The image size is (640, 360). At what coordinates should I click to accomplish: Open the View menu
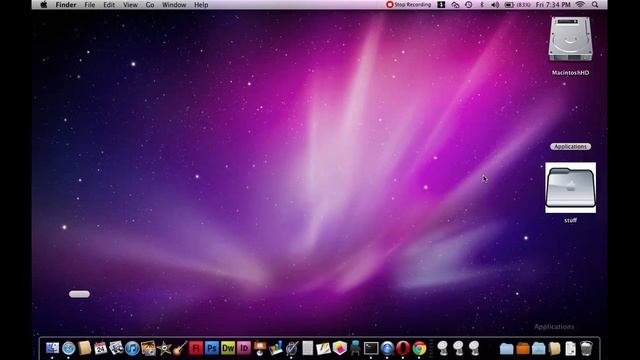[130, 5]
